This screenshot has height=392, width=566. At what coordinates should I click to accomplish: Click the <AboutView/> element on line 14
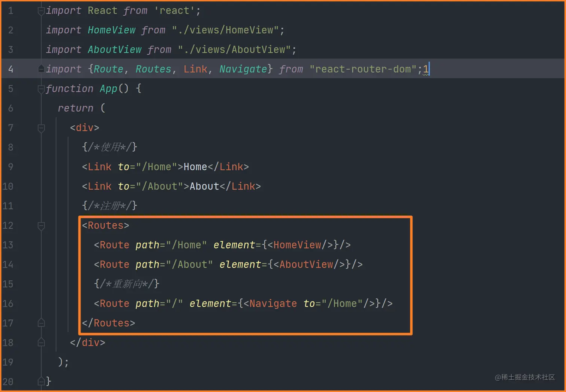[x=309, y=264]
